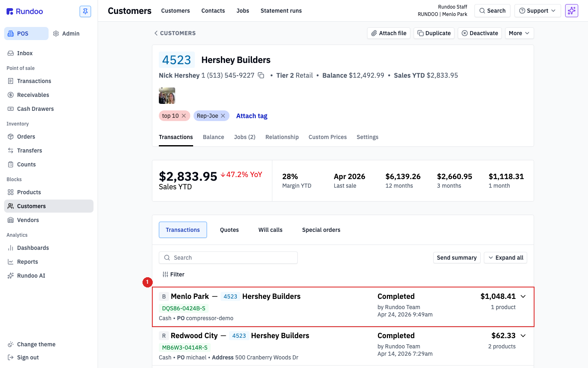Open Dashboards under Analytics
Image resolution: width=588 pixels, height=368 pixels.
click(49, 248)
